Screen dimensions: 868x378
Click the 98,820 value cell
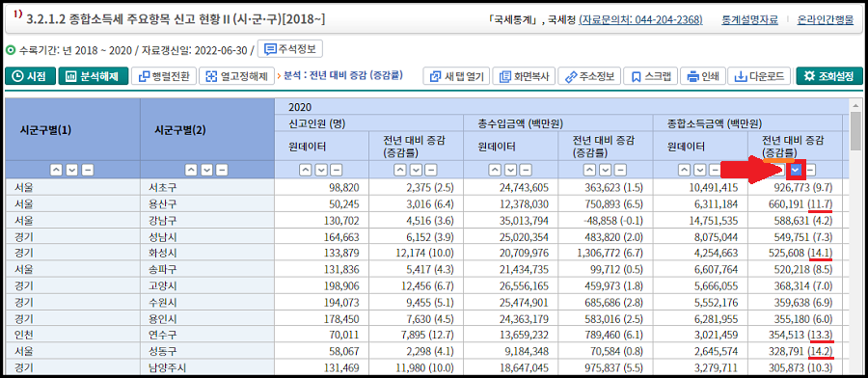[321, 187]
